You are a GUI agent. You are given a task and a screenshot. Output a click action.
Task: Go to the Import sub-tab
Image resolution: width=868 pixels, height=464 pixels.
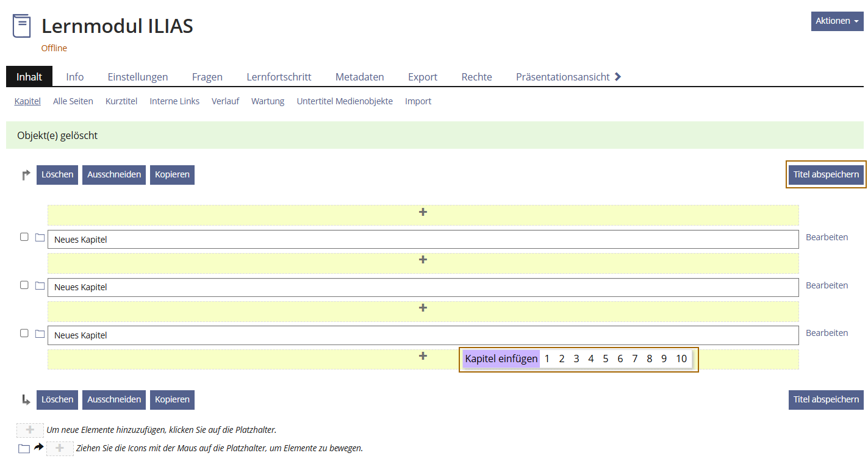(x=418, y=101)
